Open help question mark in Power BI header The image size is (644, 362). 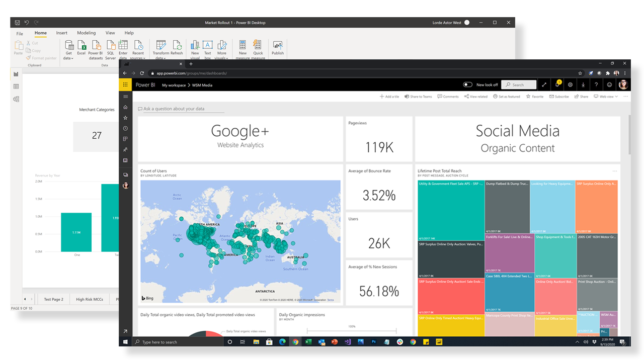pyautogui.click(x=596, y=84)
